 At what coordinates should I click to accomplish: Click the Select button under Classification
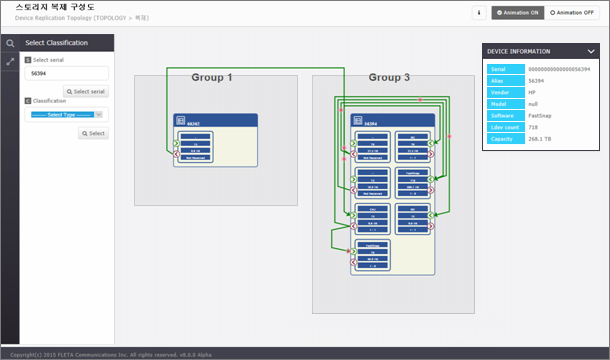pos(93,133)
